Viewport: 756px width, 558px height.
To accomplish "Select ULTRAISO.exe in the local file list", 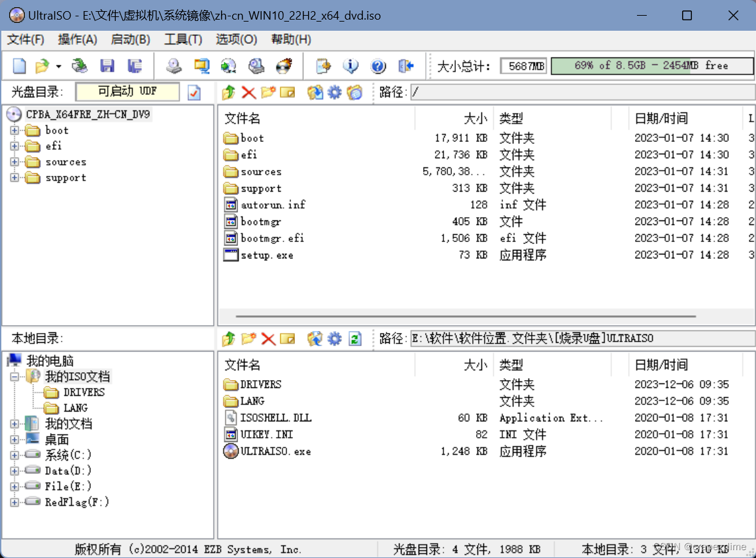I will 275,451.
